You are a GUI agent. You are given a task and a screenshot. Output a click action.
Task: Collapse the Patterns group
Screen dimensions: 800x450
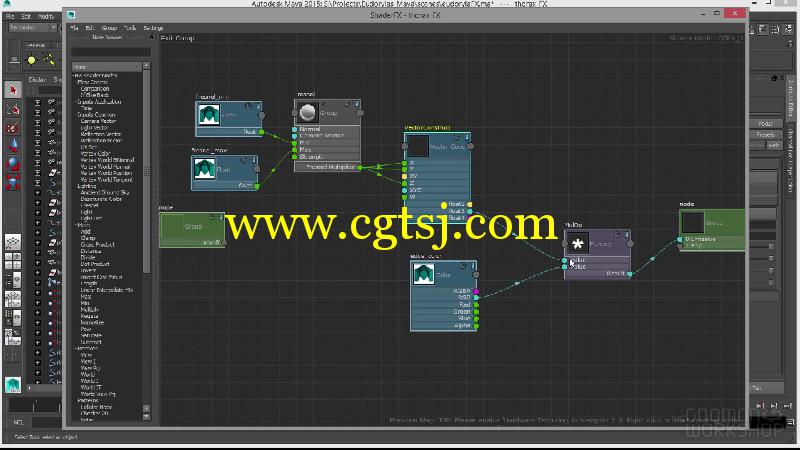(x=76, y=401)
